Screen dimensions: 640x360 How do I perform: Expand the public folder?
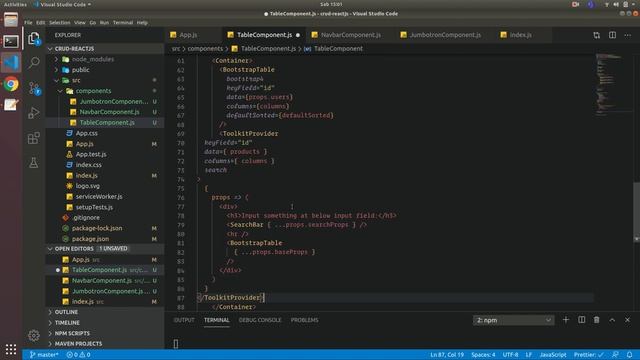click(106, 70)
